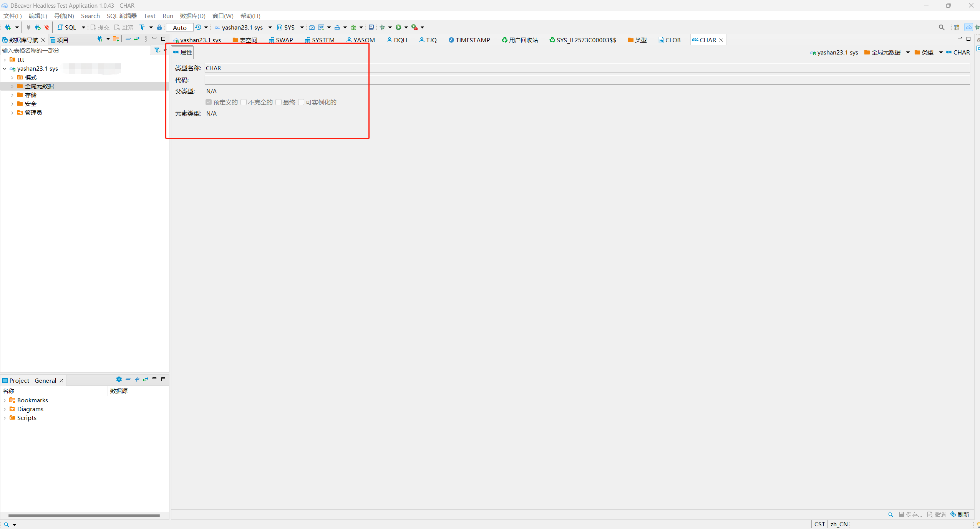This screenshot has height=529, width=980.
Task: Select the DBeaver perspective cloud icon
Action: coord(969,27)
